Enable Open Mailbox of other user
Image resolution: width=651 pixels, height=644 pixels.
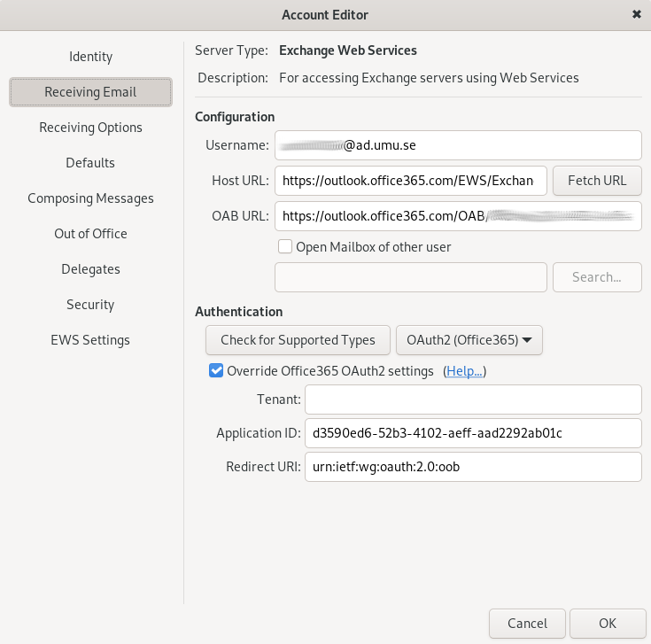[x=285, y=247]
